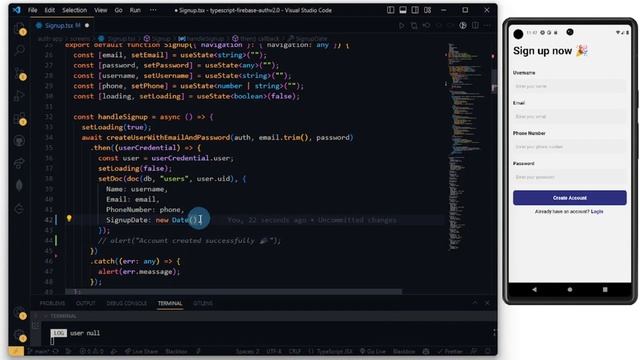Screen dimensions: 640x360
Task: Click the Spaces: 2 indentation status
Action: click(x=247, y=351)
